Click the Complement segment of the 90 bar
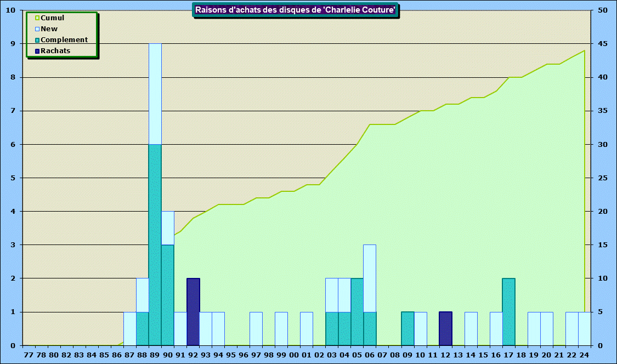The width and height of the screenshot is (617, 364). pyautogui.click(x=168, y=295)
